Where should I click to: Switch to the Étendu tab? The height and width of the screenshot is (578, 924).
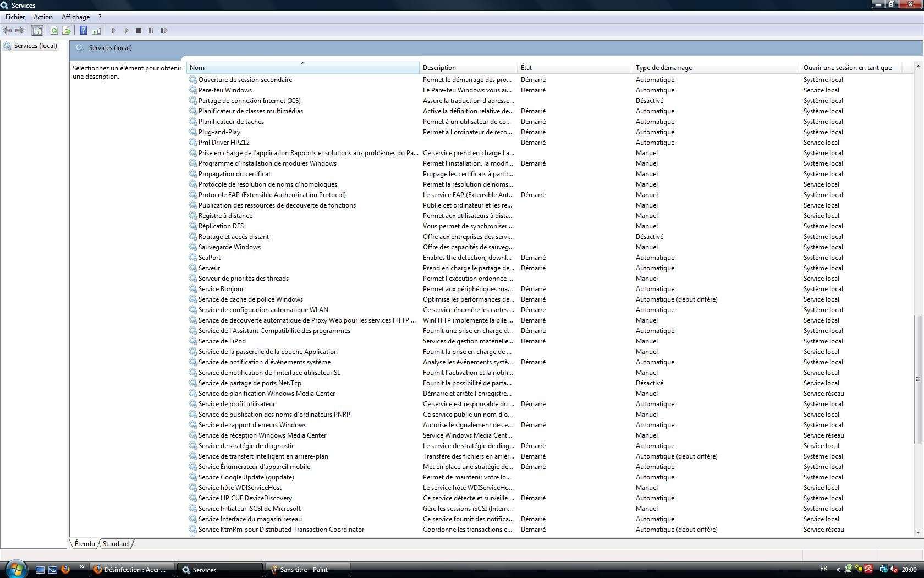click(x=85, y=544)
